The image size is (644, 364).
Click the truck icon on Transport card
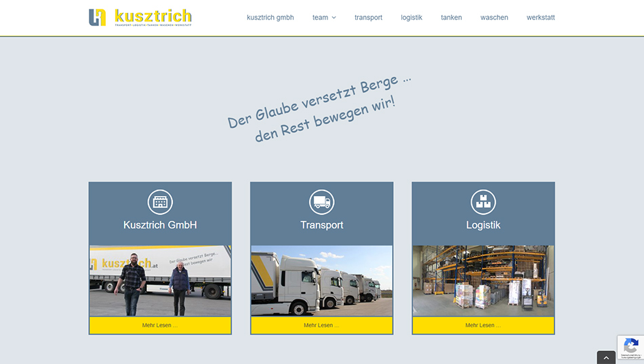point(321,202)
